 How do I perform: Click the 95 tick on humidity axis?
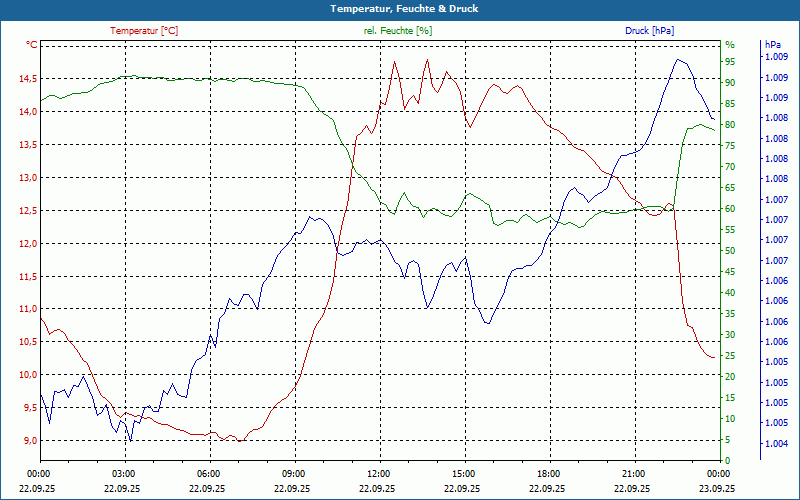(730, 62)
